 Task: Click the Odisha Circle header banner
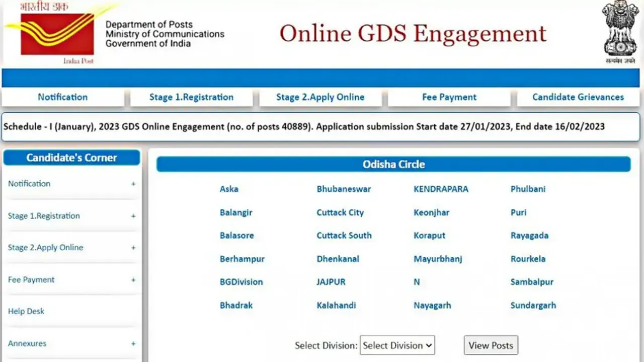tap(393, 164)
